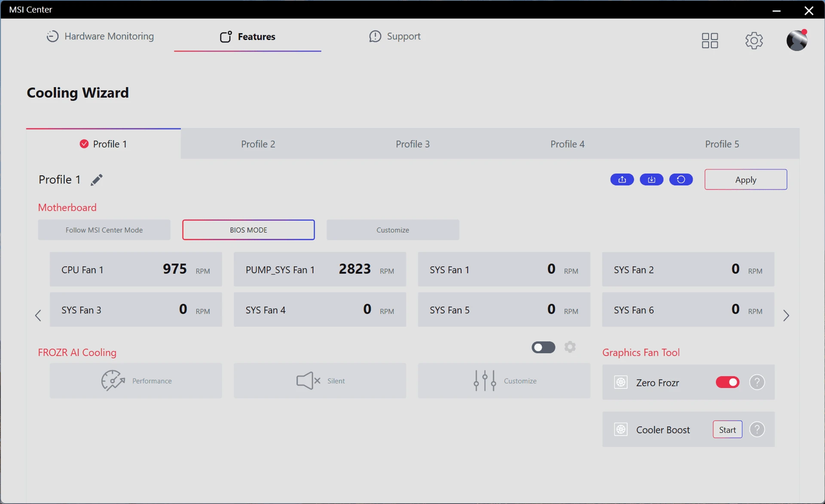Switch to Profile 4 tab

click(567, 144)
